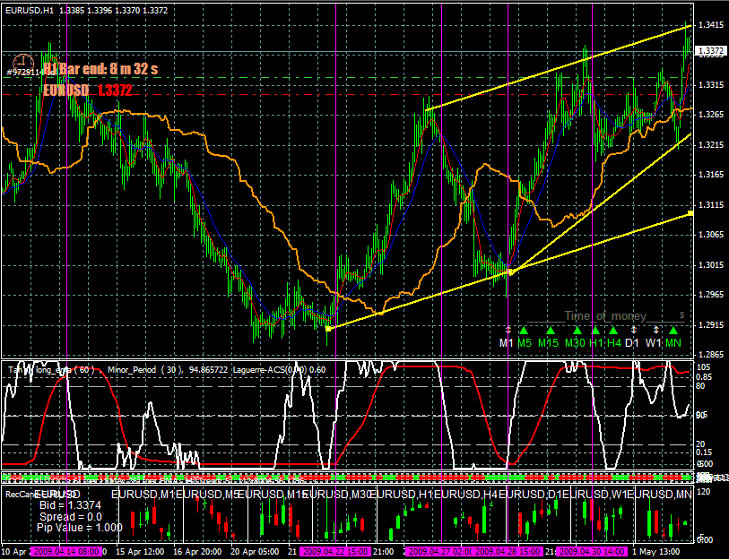Click the chart title 'EURUSD,H1' text
This screenshot has height=560, width=729.
30,10
